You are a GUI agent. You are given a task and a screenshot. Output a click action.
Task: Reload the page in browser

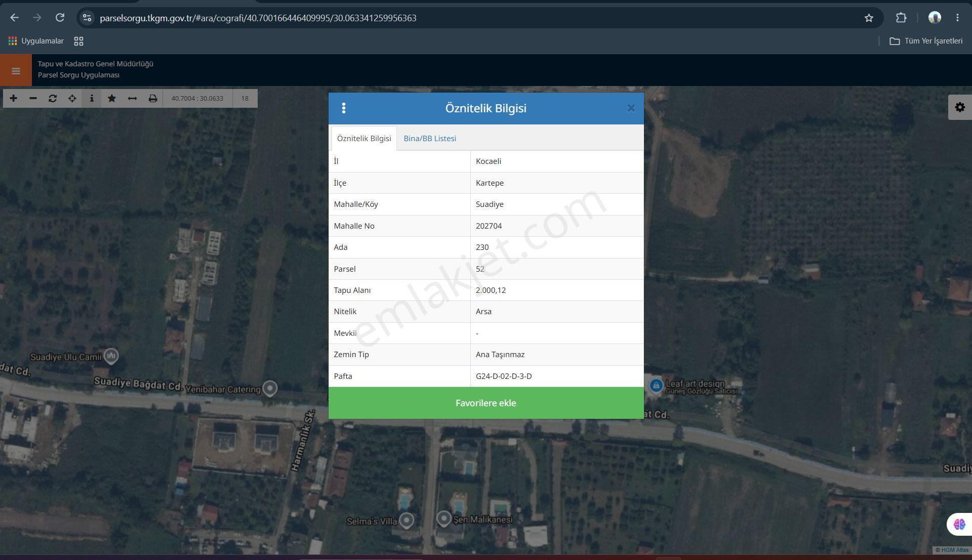tap(60, 18)
